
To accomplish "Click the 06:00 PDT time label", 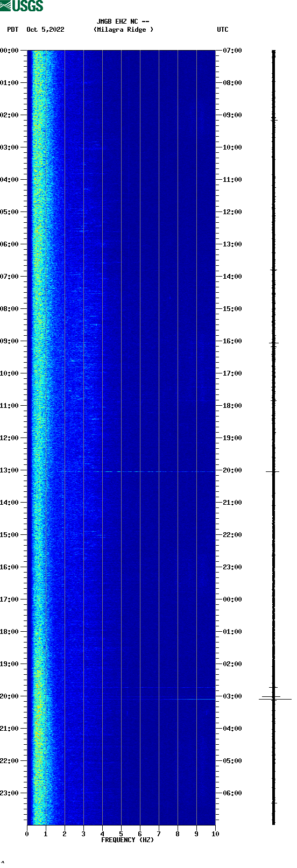I will click(x=10, y=244).
